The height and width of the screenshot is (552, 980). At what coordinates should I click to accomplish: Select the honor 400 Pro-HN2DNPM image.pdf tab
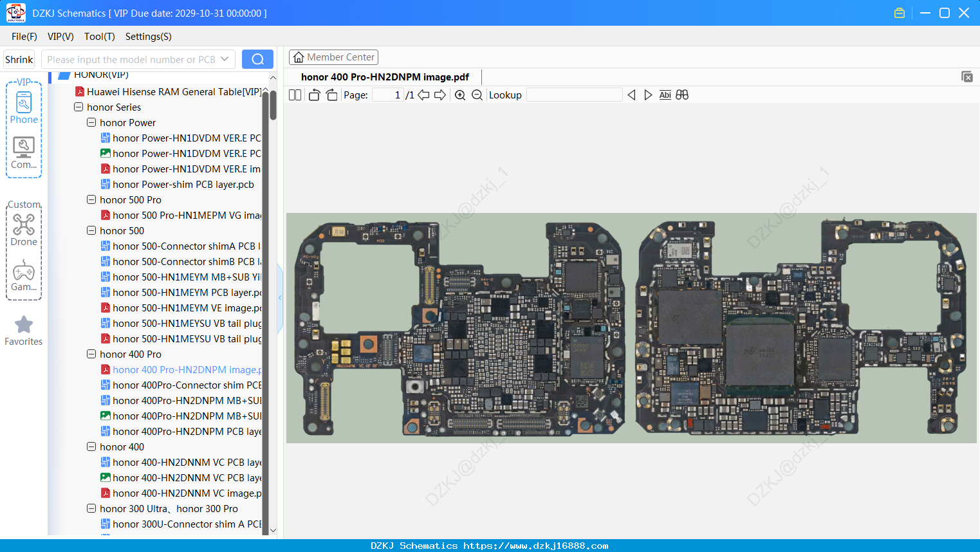click(x=385, y=77)
